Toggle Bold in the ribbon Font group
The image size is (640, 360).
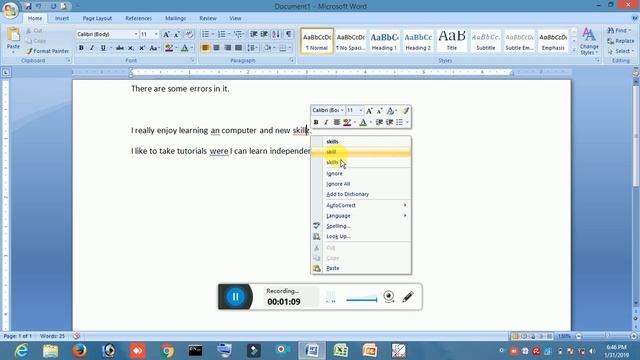[81, 48]
